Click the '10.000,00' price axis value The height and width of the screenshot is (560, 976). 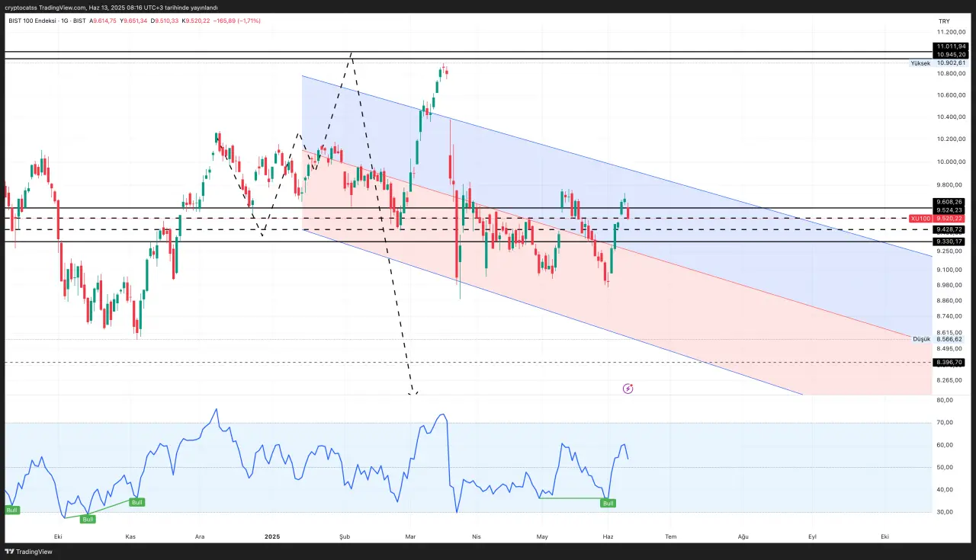pyautogui.click(x=952, y=162)
